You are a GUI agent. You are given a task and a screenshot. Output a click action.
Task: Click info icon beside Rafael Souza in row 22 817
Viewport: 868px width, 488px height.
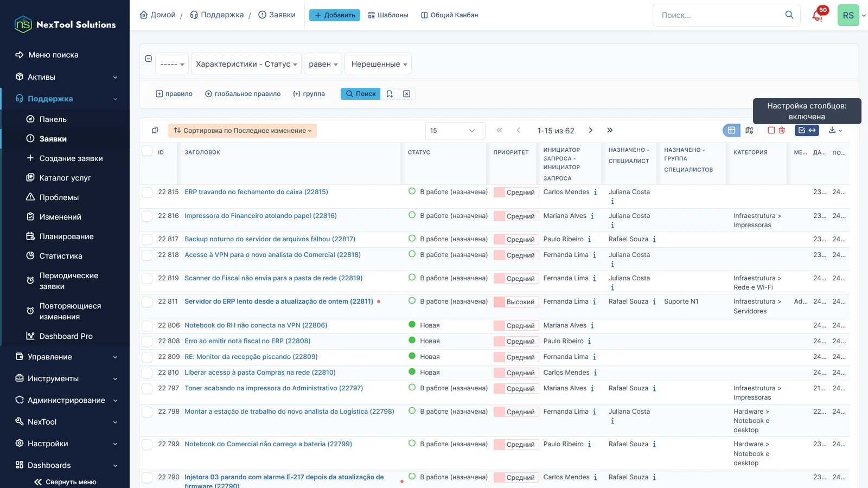tap(654, 239)
